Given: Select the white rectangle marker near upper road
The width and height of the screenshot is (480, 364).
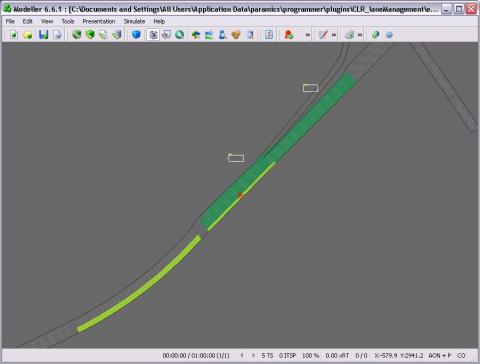Looking at the screenshot, I should coord(310,88).
